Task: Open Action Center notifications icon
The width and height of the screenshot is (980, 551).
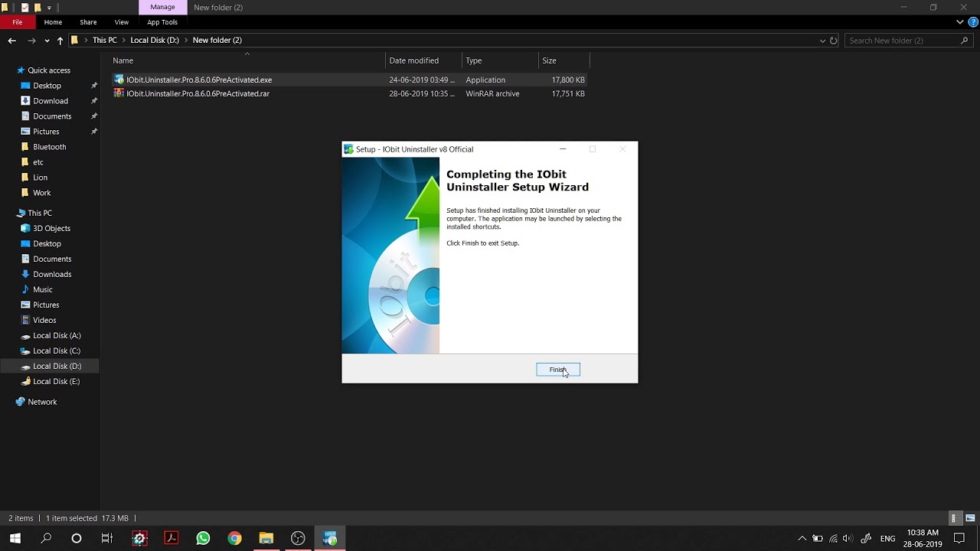Action: 959,539
